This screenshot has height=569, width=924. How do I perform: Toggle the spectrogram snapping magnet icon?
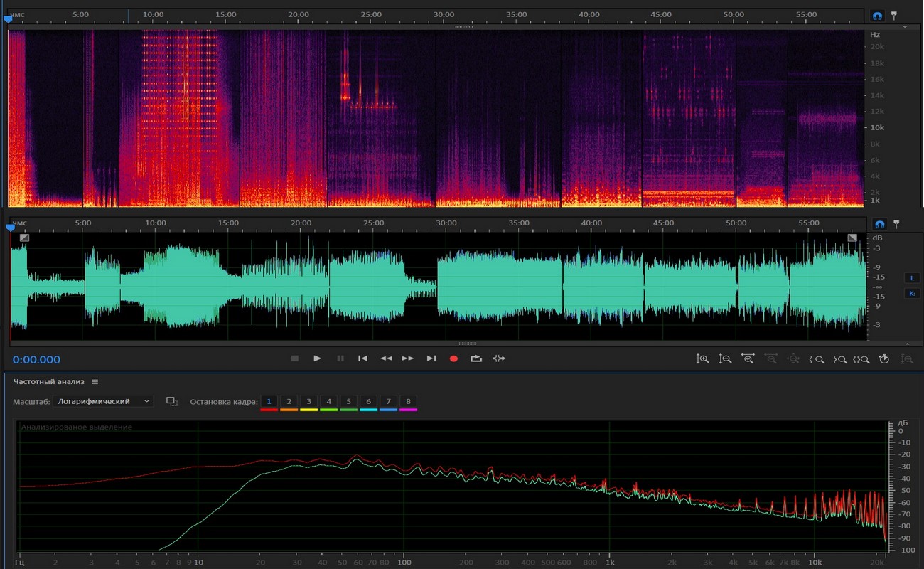[x=879, y=15]
